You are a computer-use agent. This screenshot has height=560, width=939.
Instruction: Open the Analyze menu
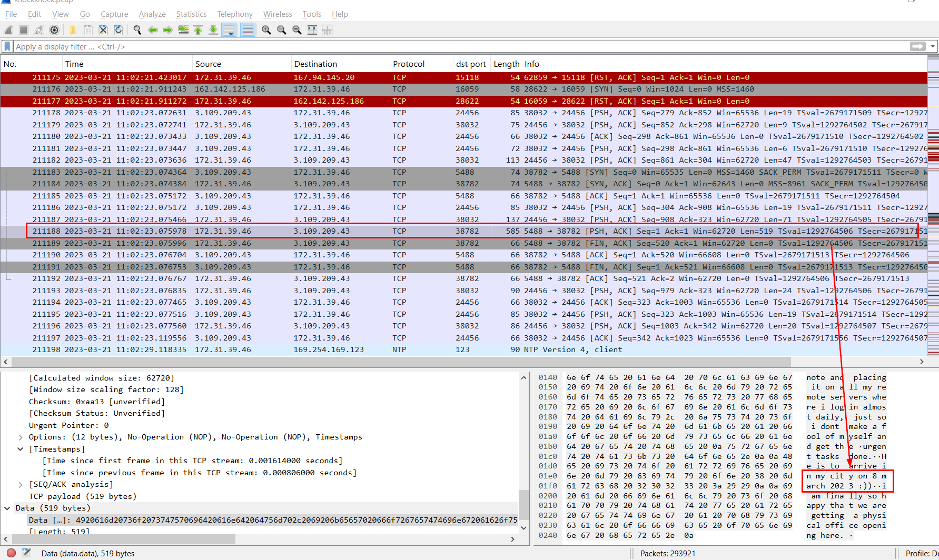152,14
